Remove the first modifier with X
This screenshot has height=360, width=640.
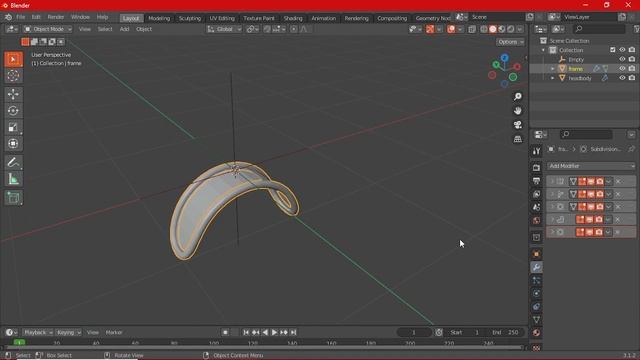618,182
